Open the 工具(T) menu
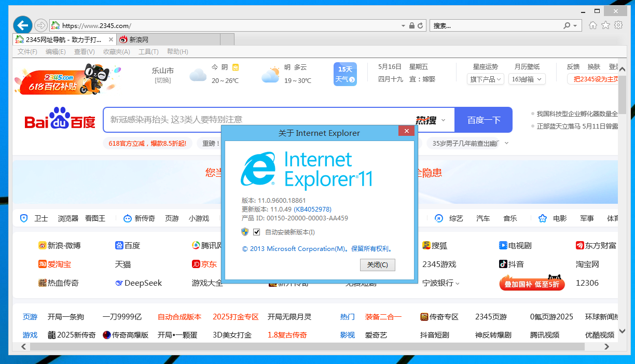 click(x=148, y=52)
